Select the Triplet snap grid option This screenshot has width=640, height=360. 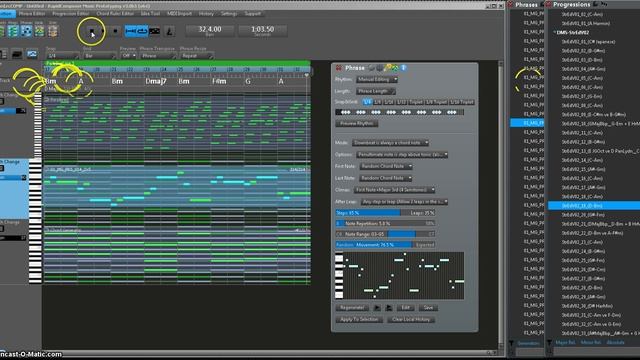coord(416,102)
